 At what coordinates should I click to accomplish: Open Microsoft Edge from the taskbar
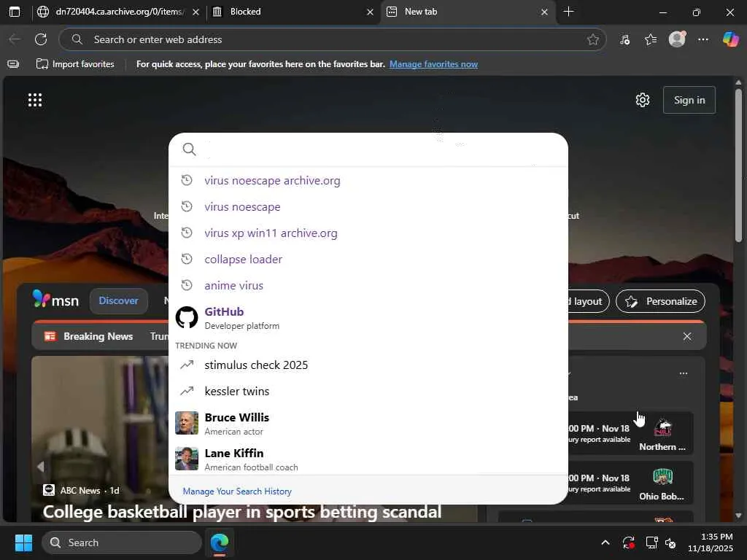point(220,542)
